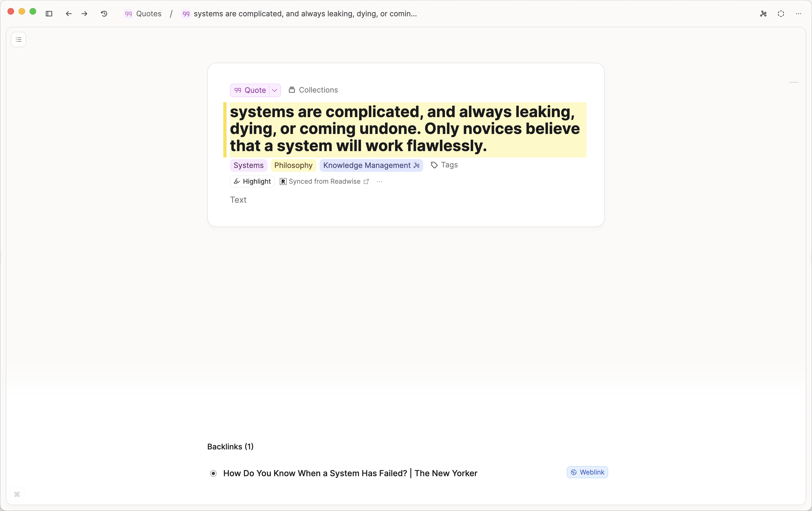Open the three-dots menu at top right
The image size is (812, 511).
[x=798, y=14]
